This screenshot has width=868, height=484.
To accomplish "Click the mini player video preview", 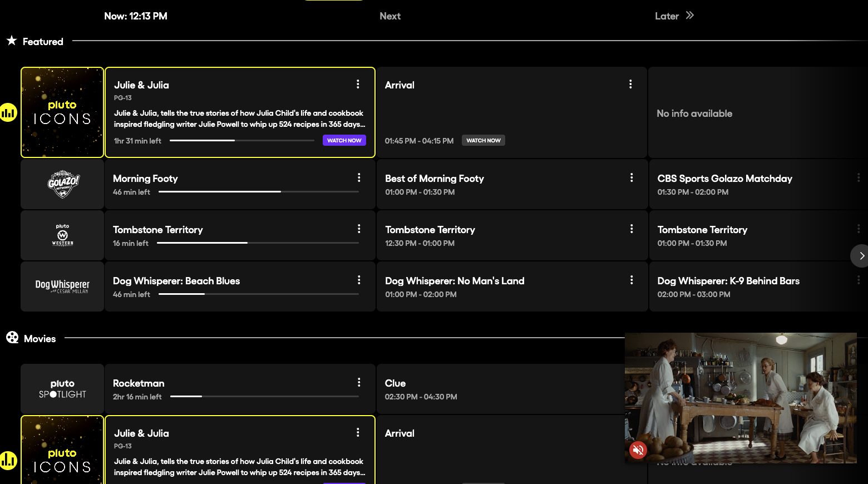I will (x=741, y=398).
